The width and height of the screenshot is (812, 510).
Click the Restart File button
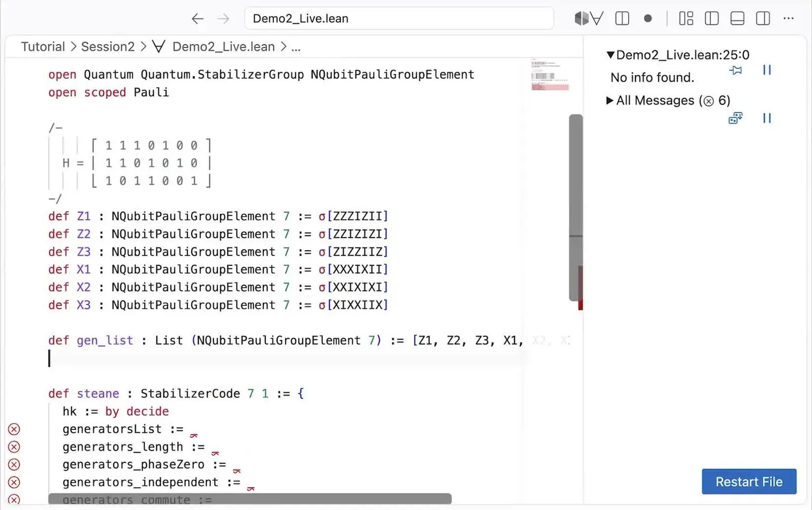pos(749,482)
